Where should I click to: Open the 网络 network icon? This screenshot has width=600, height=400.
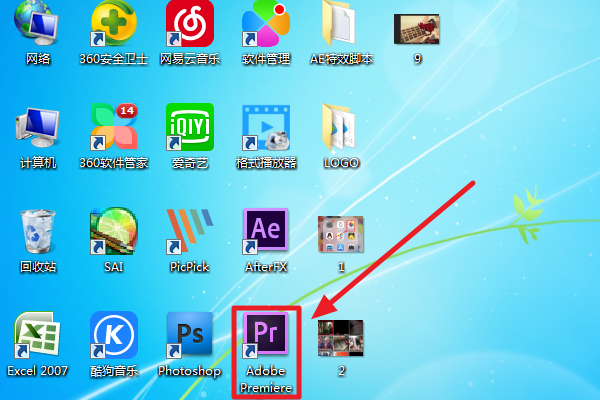click(x=37, y=23)
